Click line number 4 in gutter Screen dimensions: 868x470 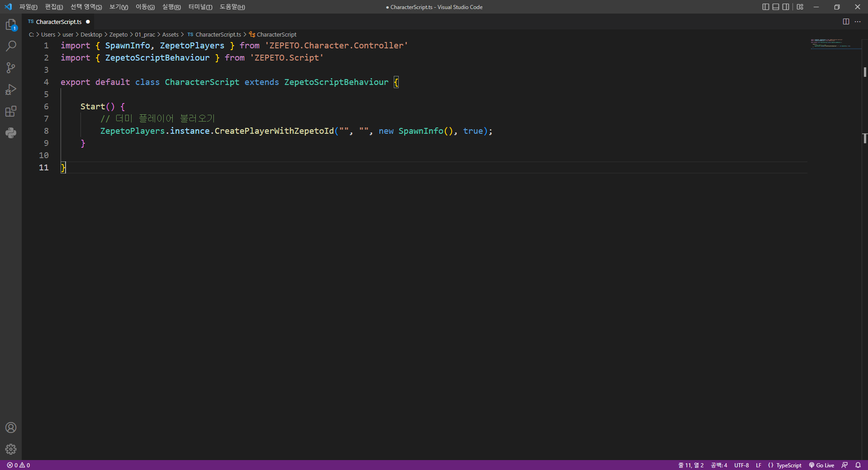click(46, 82)
